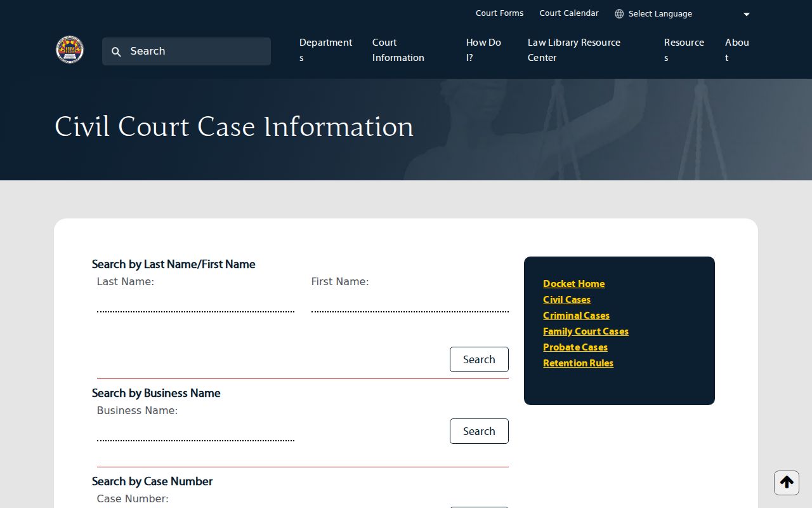Viewport: 812px width, 508px height.
Task: Click the Select Language text
Action: (x=660, y=14)
